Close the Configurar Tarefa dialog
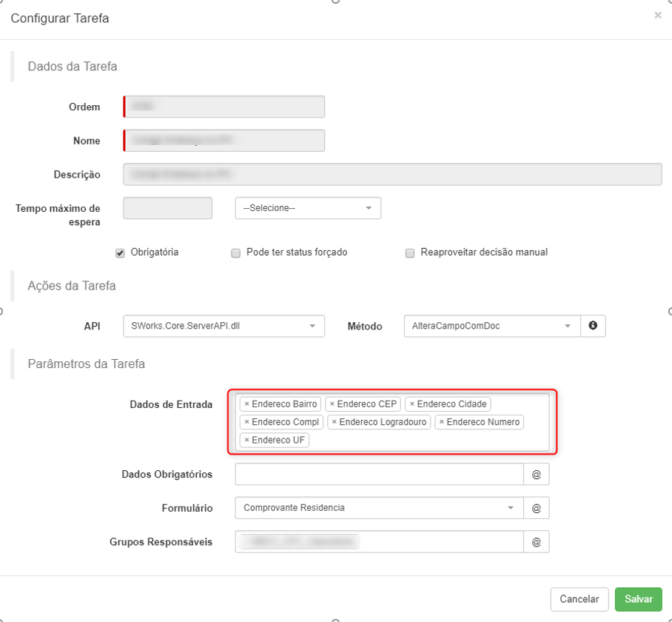Viewport: 672px width, 622px height. point(658,16)
